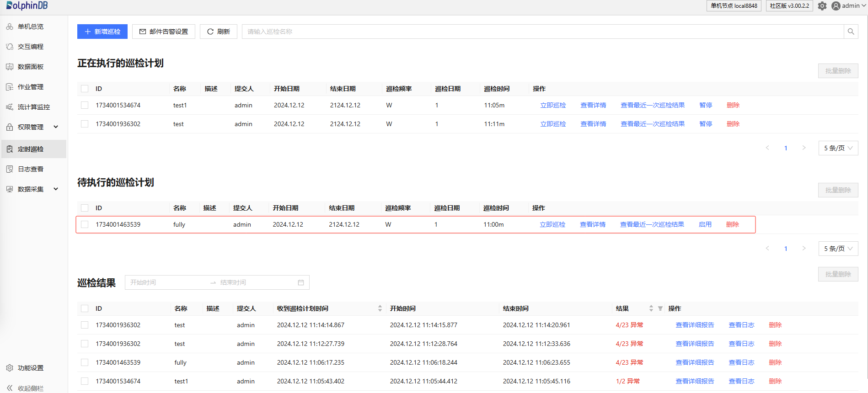Check the box for plan 1734001534674
The width and height of the screenshot is (868, 393).
(x=85, y=105)
